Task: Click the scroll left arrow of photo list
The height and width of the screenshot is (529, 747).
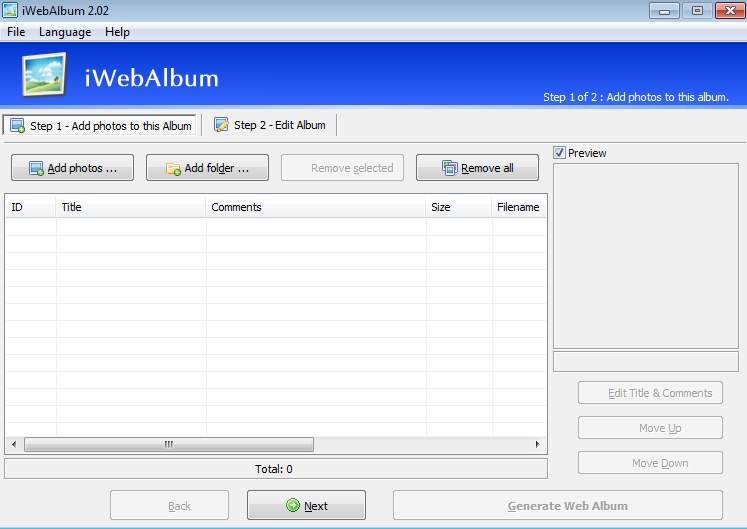Action: [x=14, y=444]
